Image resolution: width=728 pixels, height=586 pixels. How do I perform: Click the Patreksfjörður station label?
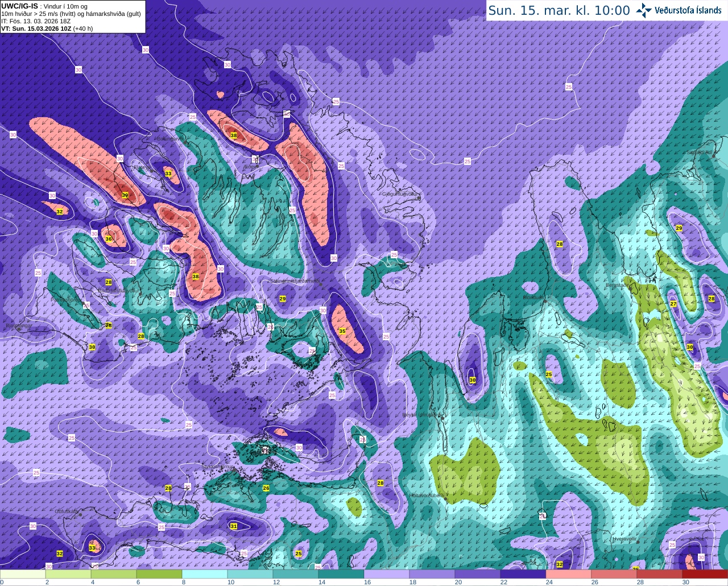pos(66,300)
